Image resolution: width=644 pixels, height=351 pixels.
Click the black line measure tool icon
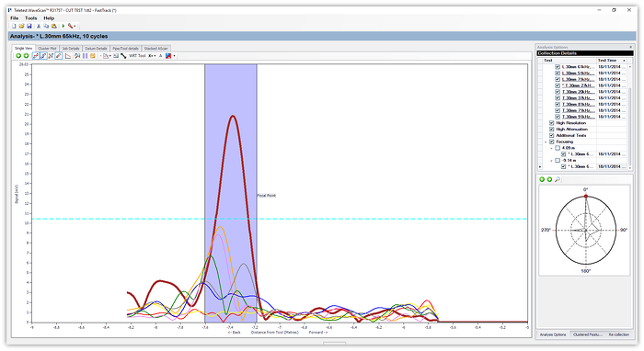[123, 56]
